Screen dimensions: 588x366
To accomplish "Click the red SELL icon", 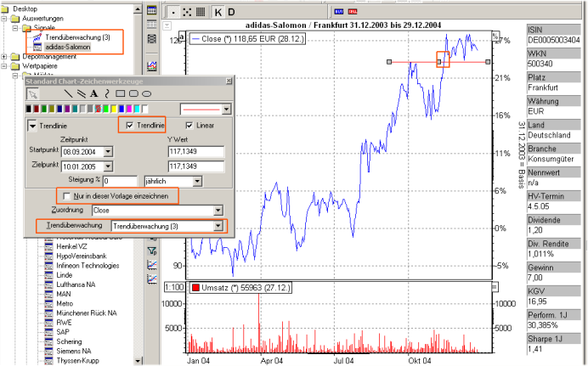I will pyautogui.click(x=353, y=12).
